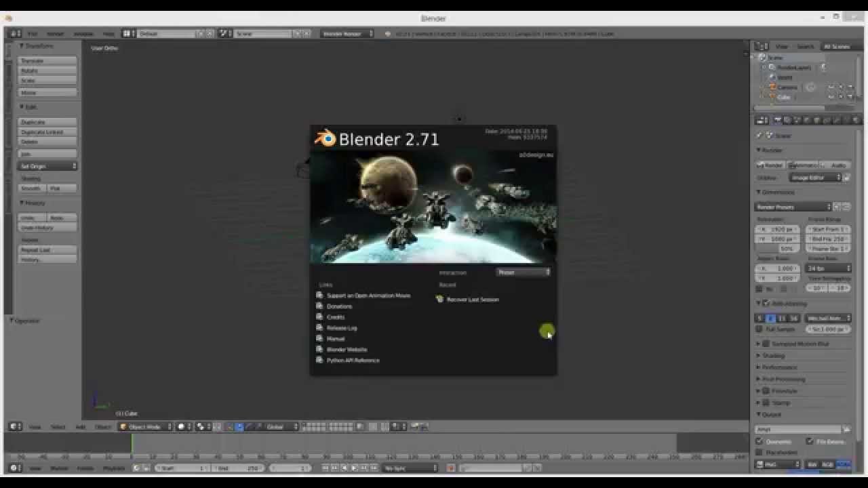Open the Render menu

tap(55, 33)
